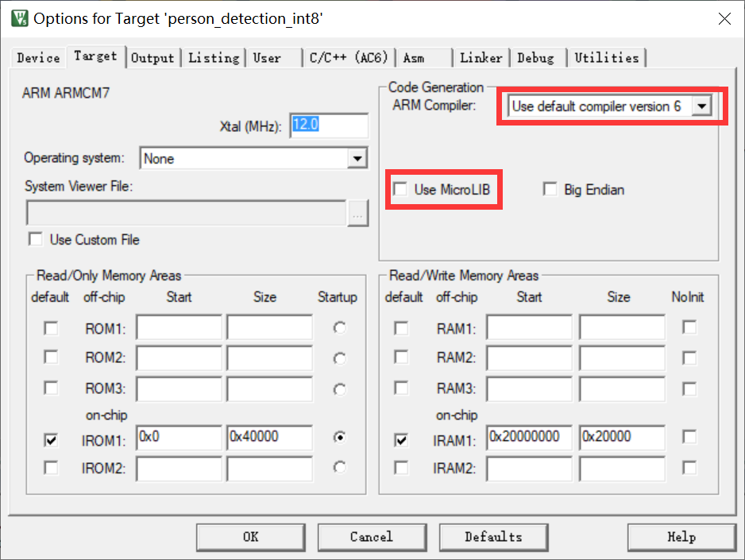Switch to the Linker tab
745x560 pixels.
point(481,58)
